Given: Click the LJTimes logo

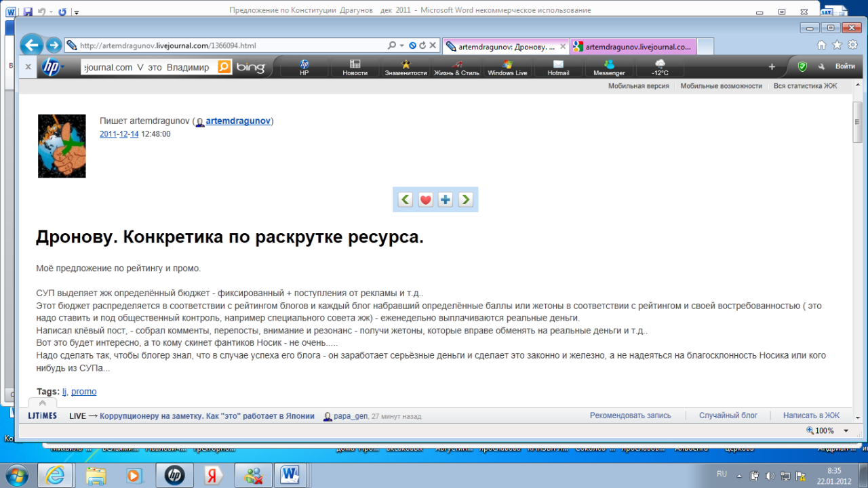Looking at the screenshot, I should click(43, 415).
